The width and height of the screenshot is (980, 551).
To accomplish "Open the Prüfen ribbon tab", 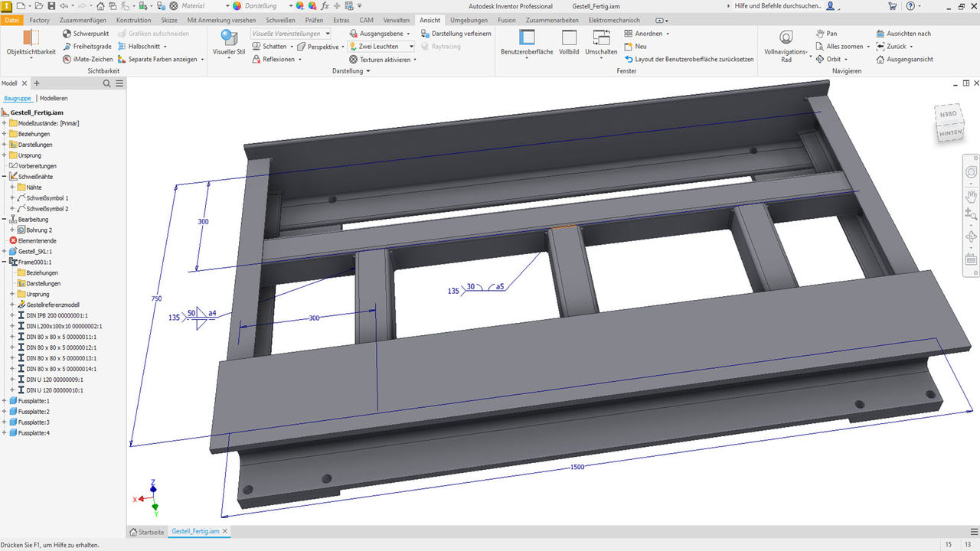I will coord(314,20).
